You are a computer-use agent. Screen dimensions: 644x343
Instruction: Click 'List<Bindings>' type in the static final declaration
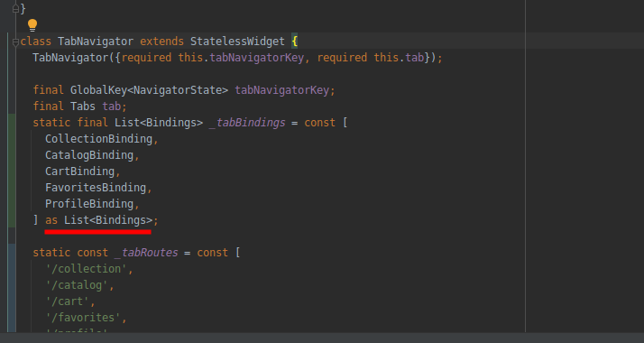click(159, 123)
